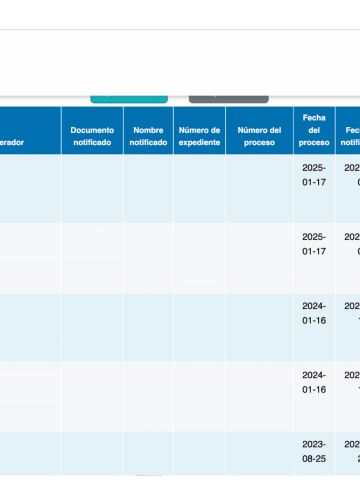Select the date cell 2023-08-25
The width and height of the screenshot is (360, 504).
314,451
